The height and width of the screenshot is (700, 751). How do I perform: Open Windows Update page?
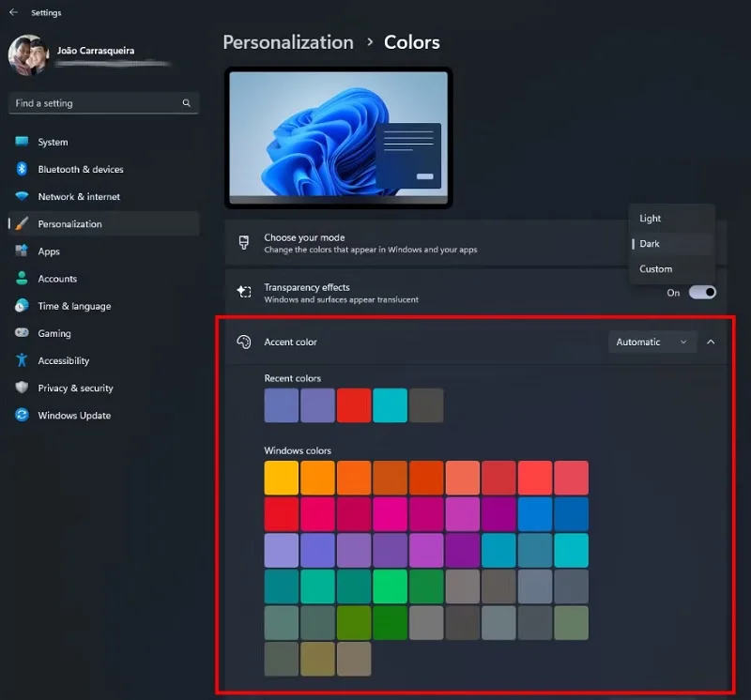point(104,415)
